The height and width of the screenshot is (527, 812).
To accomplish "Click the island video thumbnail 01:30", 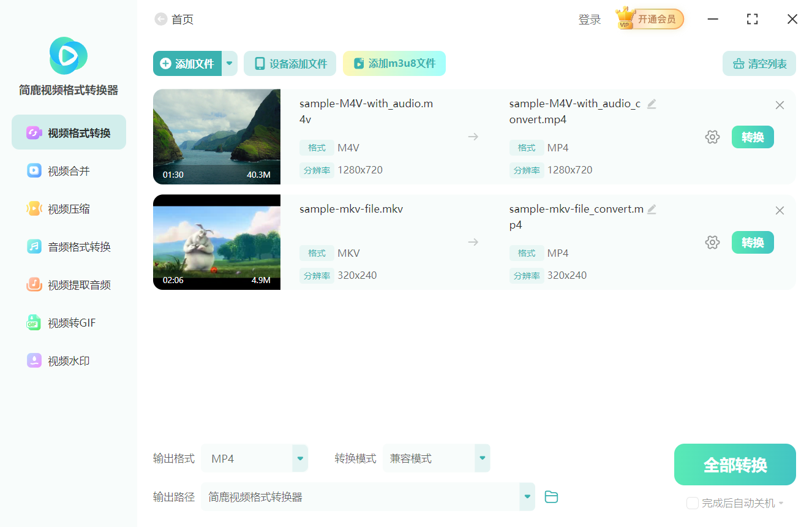I will (x=217, y=137).
